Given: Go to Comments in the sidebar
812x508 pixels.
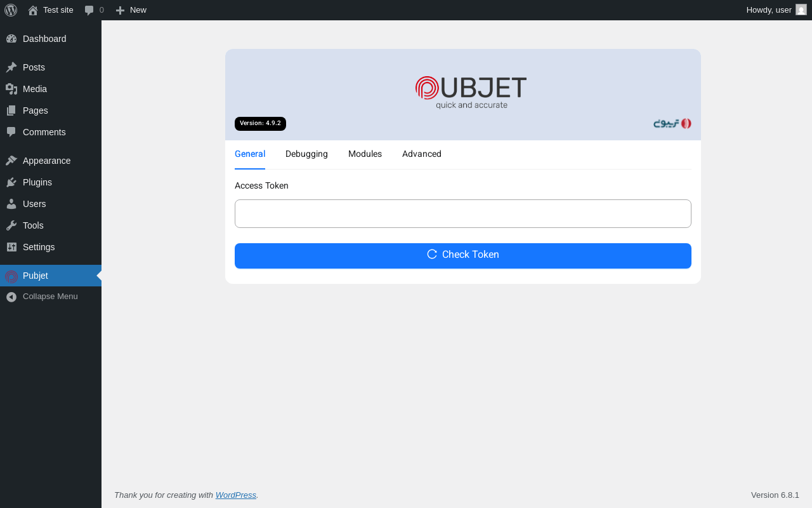Looking at the screenshot, I should [51, 132].
